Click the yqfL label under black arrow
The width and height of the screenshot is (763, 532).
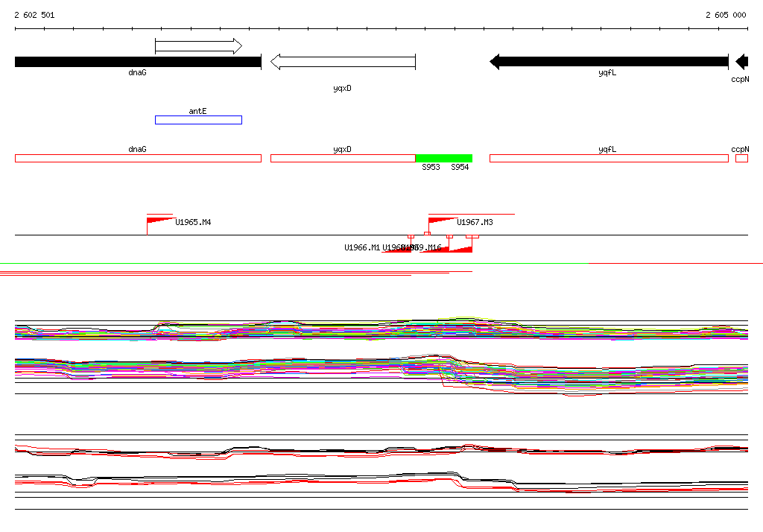click(607, 72)
